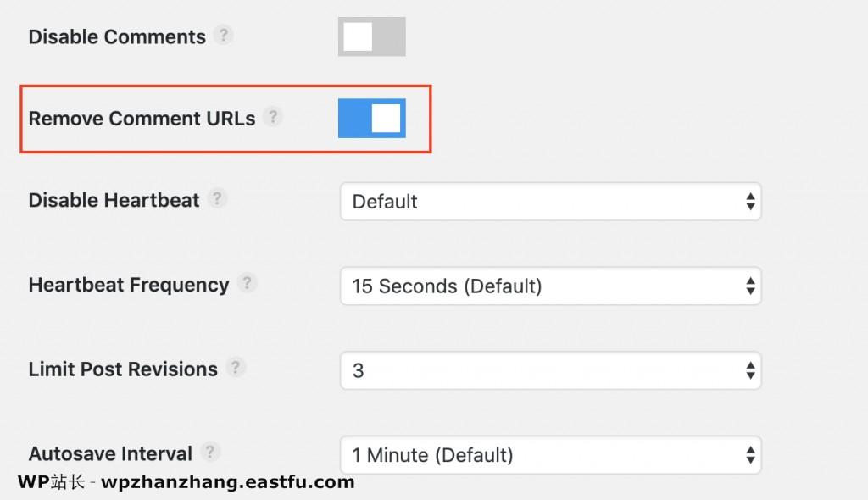868x500 pixels.
Task: Enable the Disable Comments toggle
Action: point(371,36)
